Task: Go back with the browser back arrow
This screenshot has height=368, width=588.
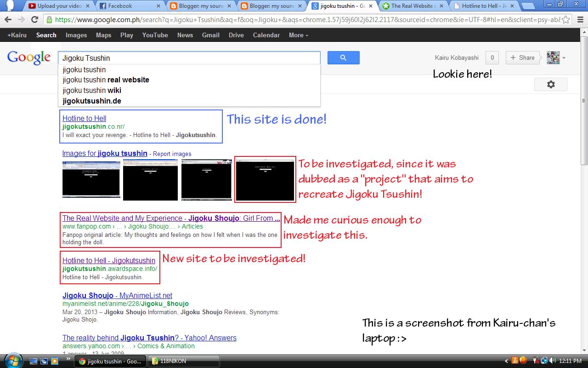Action: [x=8, y=20]
